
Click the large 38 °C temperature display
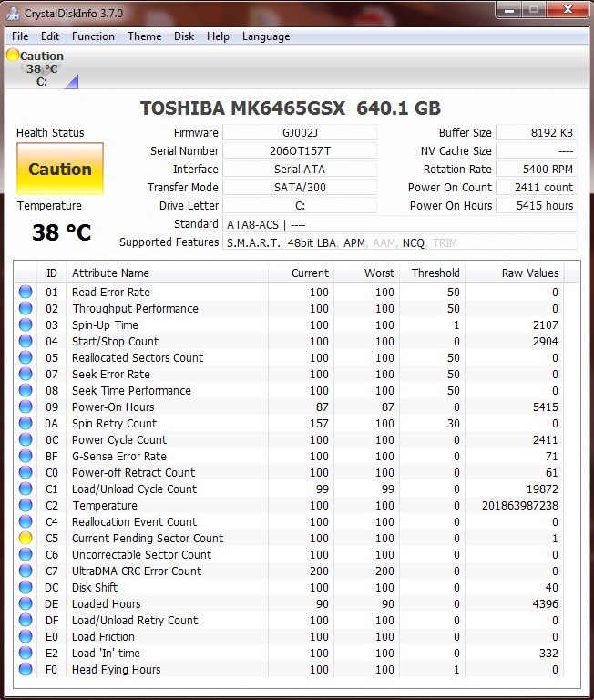62,232
